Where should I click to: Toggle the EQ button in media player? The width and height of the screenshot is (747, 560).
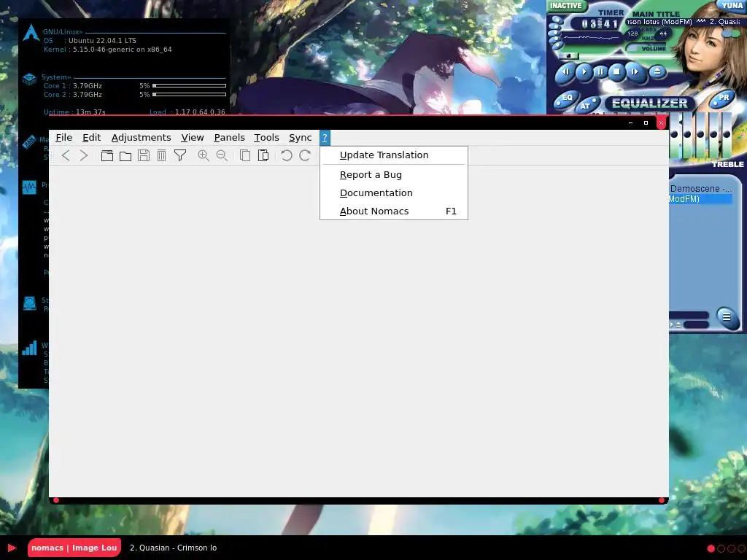(x=566, y=98)
